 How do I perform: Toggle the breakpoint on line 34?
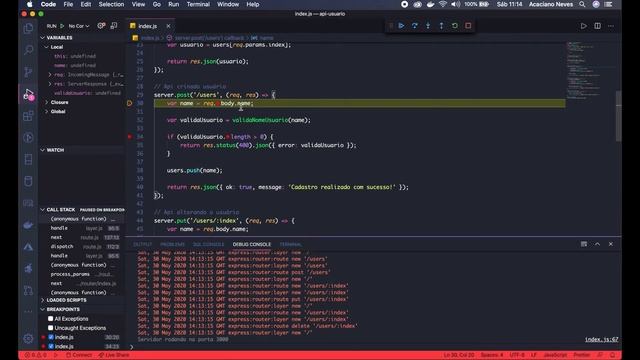point(129,137)
